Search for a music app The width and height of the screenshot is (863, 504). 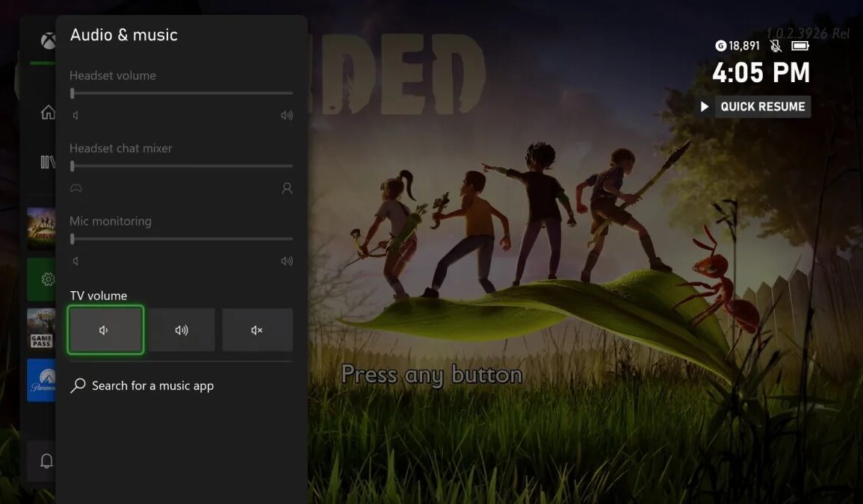[x=181, y=386]
